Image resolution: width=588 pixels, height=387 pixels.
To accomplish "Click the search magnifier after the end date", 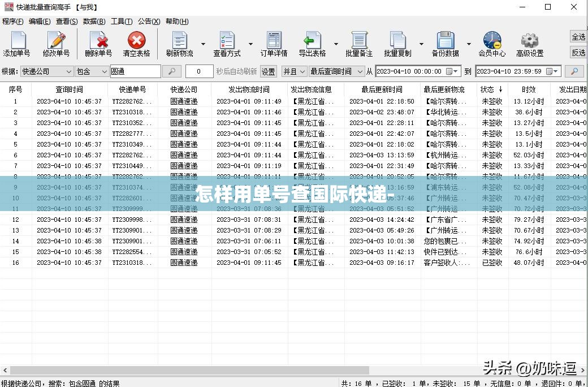I will (x=574, y=71).
